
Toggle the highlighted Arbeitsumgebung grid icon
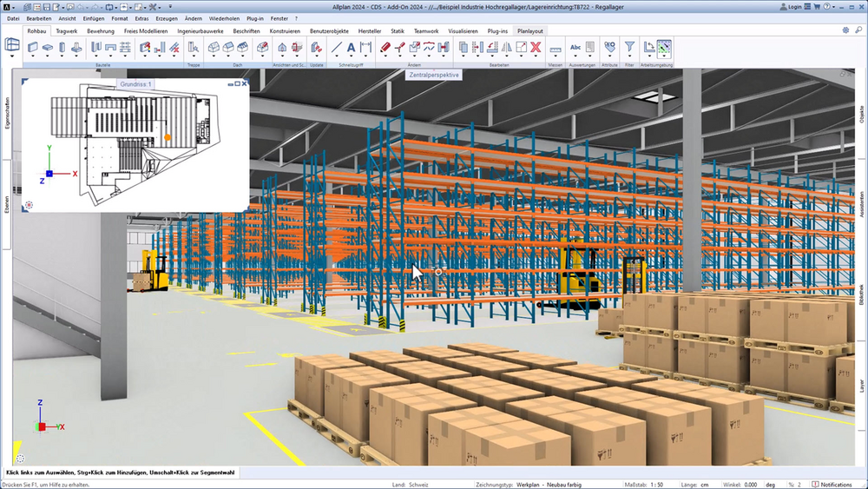coord(664,47)
